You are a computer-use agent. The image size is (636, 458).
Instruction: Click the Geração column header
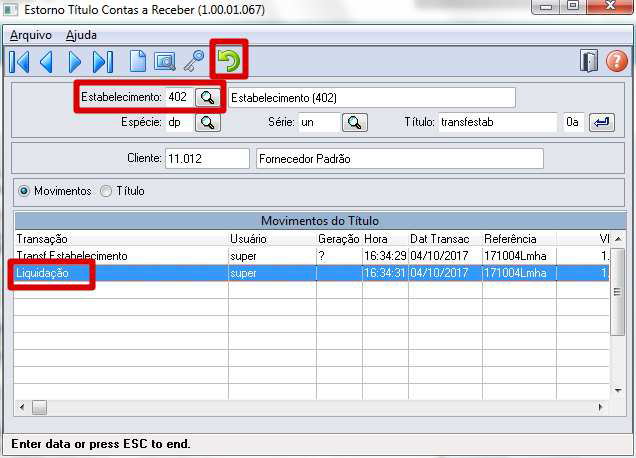click(339, 239)
